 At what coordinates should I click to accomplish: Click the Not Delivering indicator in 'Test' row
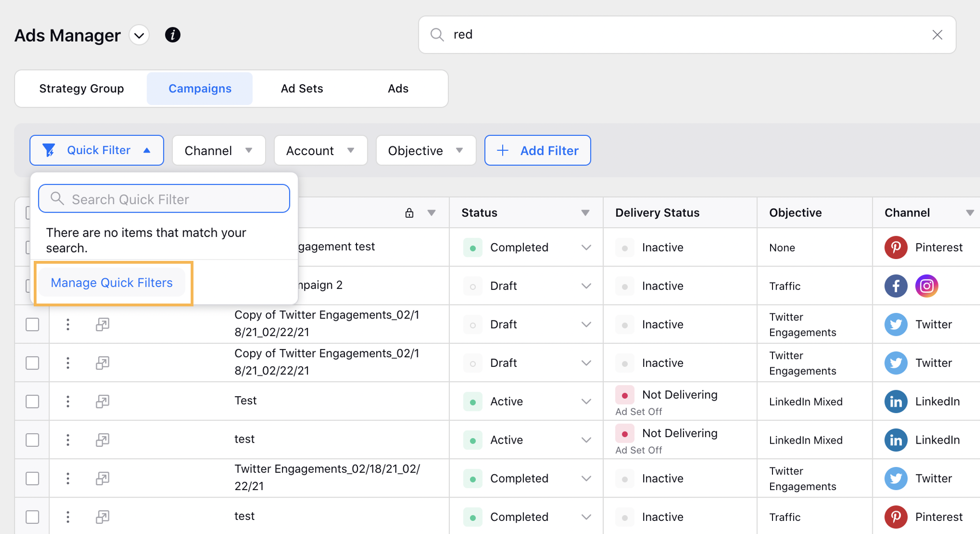click(x=624, y=395)
